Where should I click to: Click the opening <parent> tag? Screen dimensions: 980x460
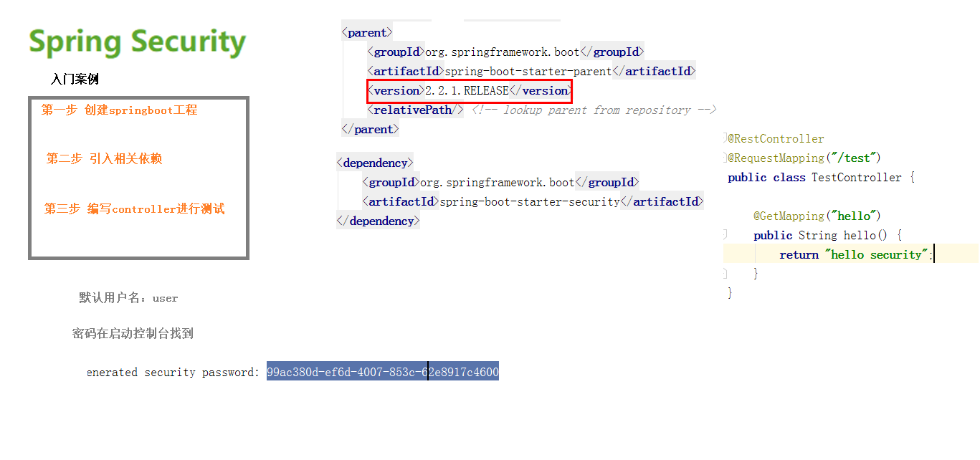point(367,33)
